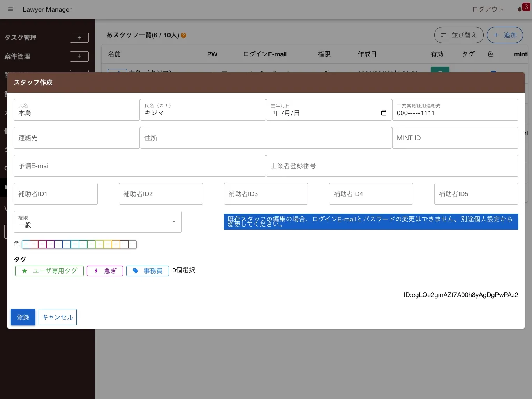Click the ログインE-mail column header
The height and width of the screenshot is (399, 532).
click(265, 54)
